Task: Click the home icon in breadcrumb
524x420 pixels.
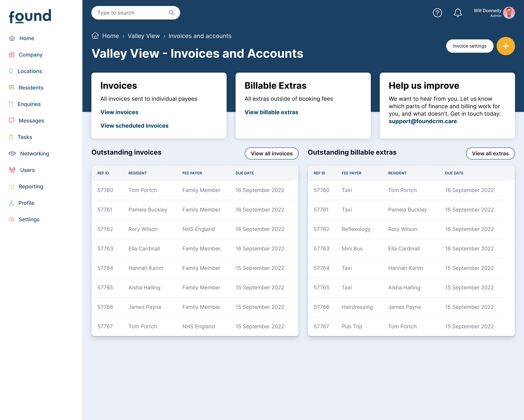Action: pos(95,36)
